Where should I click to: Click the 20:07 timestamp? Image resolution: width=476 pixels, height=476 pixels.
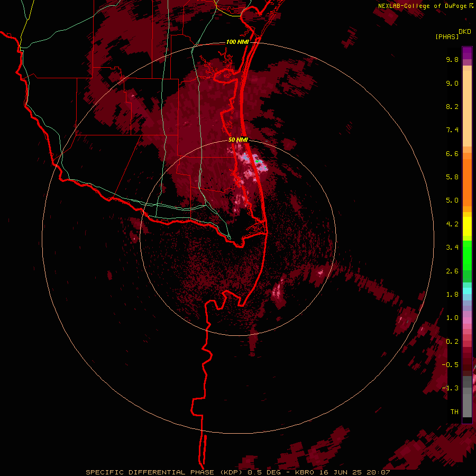[x=378, y=472]
